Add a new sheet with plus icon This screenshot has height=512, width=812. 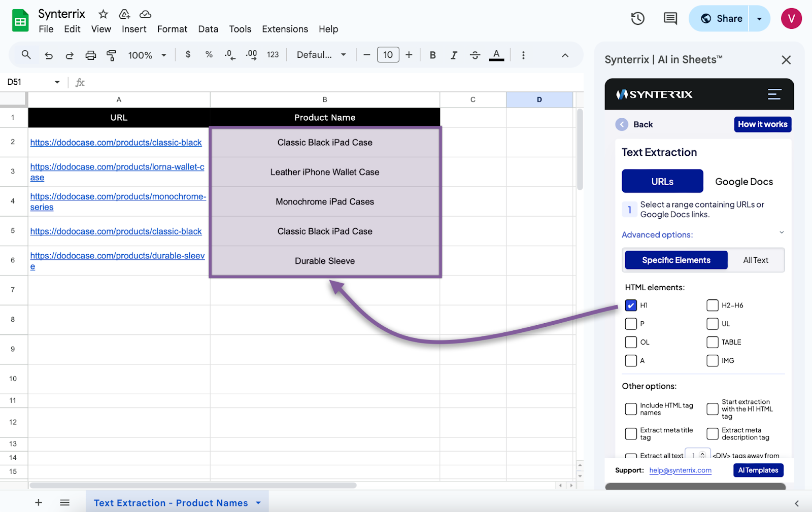[x=39, y=502]
